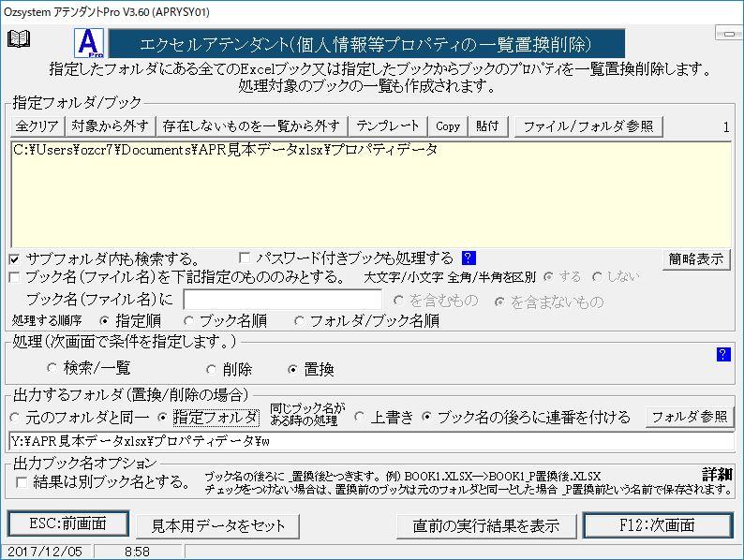Click the フォルダ参照 output folder button
The width and height of the screenshot is (744, 560).
click(690, 417)
